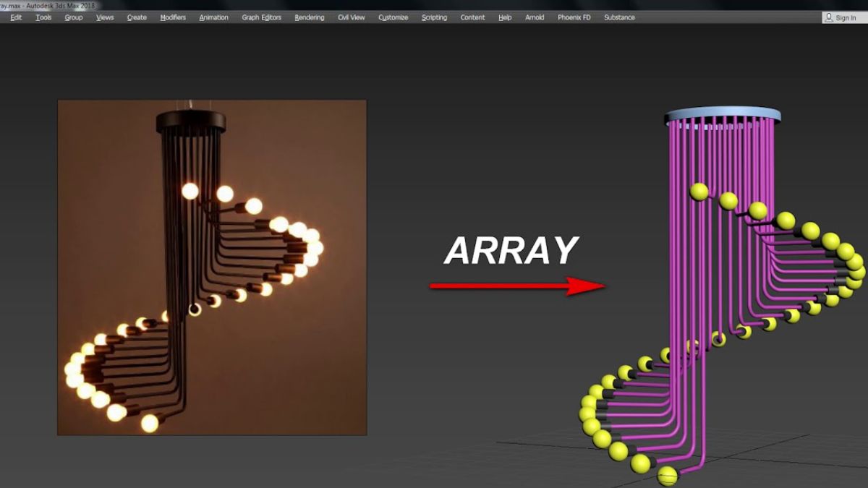Open the Views menu
The image size is (868, 488).
click(x=104, y=17)
